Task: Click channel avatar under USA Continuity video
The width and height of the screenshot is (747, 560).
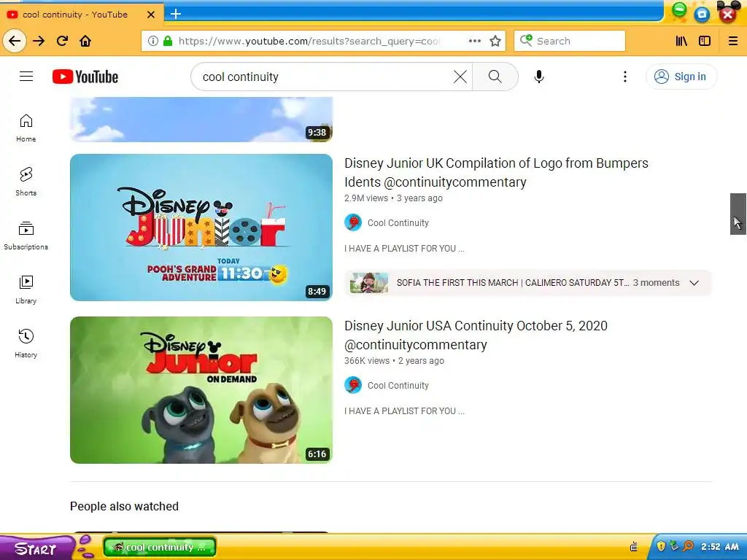Action: click(x=353, y=385)
